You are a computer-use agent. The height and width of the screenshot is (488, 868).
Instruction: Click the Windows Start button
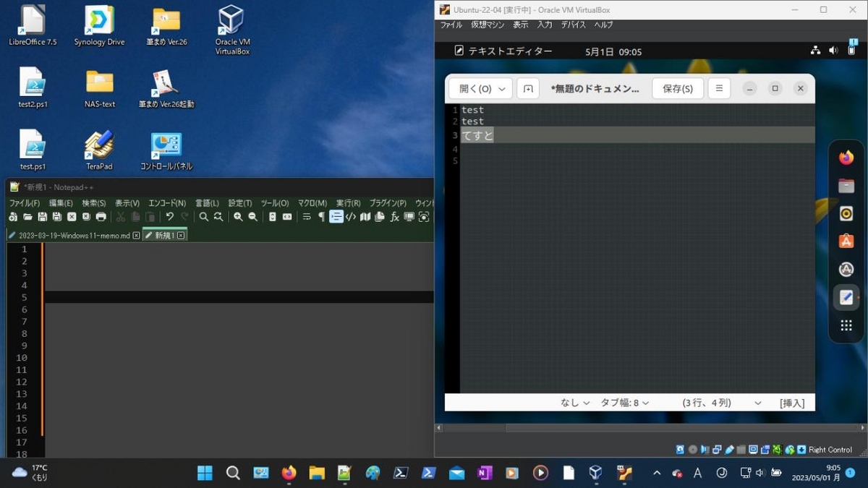(205, 473)
